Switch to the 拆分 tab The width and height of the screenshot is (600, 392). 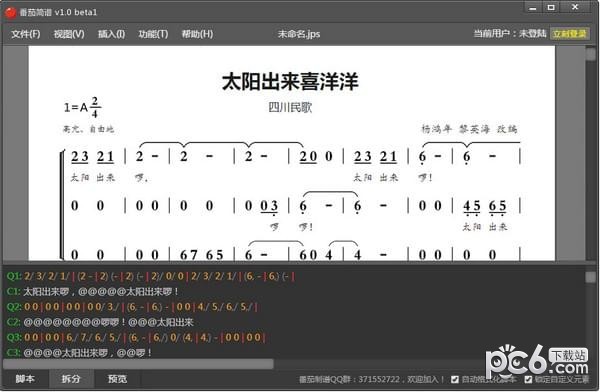[x=71, y=379]
